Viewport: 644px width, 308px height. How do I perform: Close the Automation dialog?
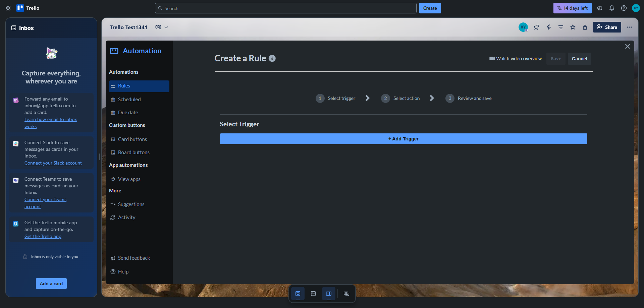pyautogui.click(x=628, y=46)
